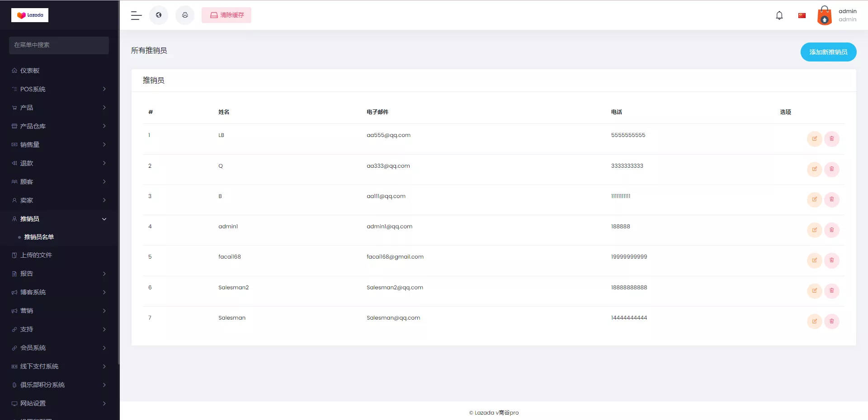Open the POS printer icon button
The width and height of the screenshot is (868, 420).
185,15
